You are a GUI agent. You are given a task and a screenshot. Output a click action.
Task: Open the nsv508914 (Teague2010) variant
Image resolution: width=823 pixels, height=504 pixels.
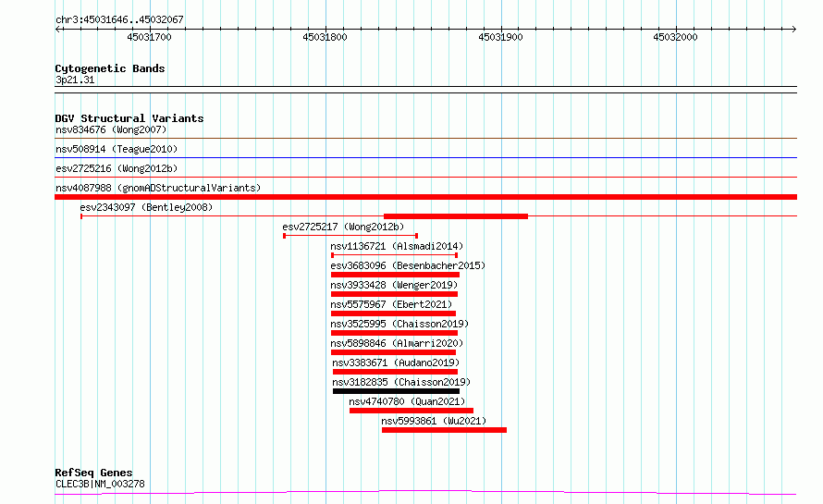116,149
